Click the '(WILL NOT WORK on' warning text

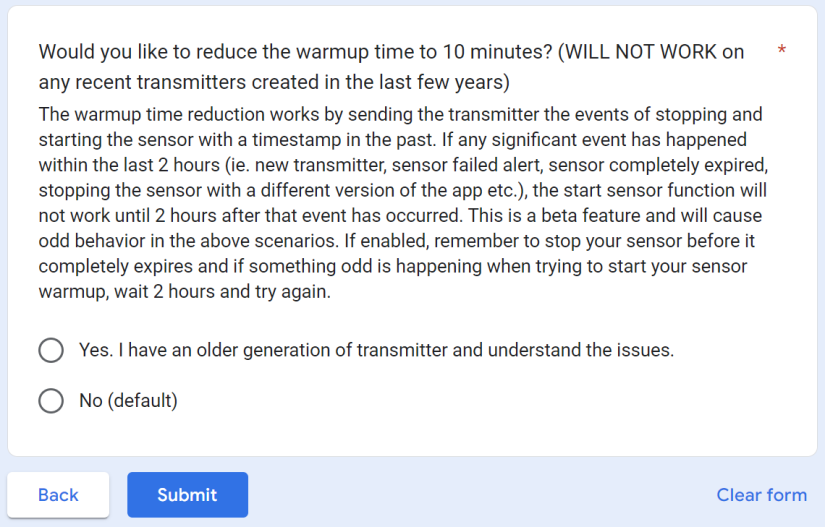tap(651, 52)
